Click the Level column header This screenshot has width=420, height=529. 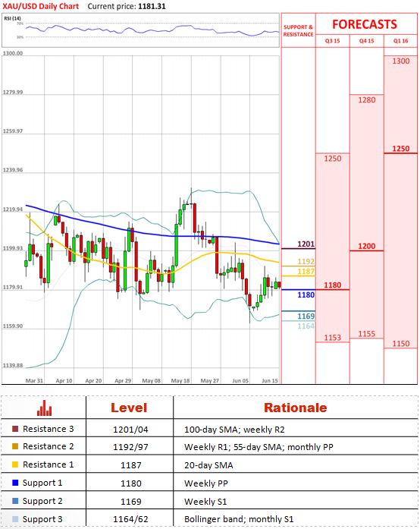129,408
